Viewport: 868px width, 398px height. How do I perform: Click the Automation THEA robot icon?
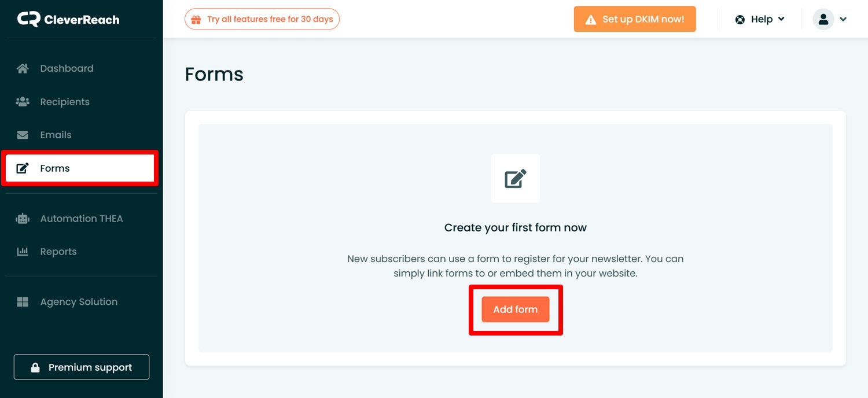click(23, 219)
